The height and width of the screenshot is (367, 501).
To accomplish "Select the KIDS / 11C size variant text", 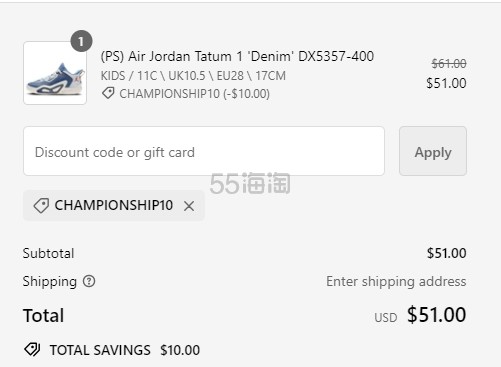I will coord(193,76).
